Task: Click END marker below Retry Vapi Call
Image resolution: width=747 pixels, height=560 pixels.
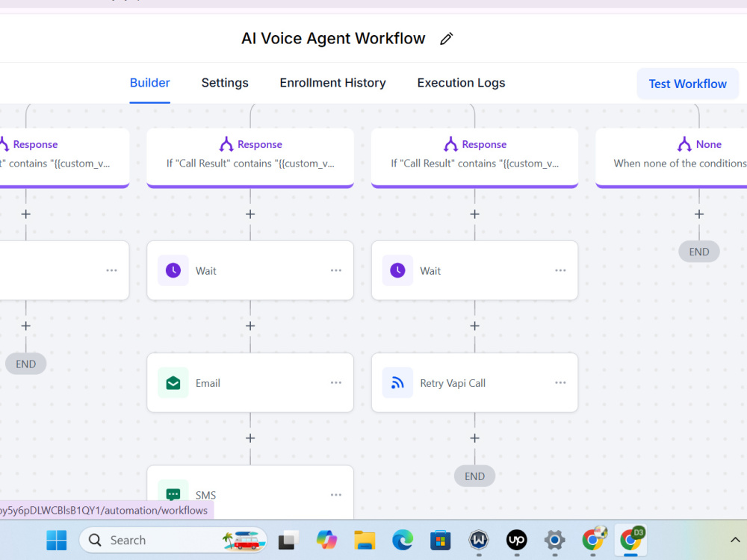Action: [474, 476]
